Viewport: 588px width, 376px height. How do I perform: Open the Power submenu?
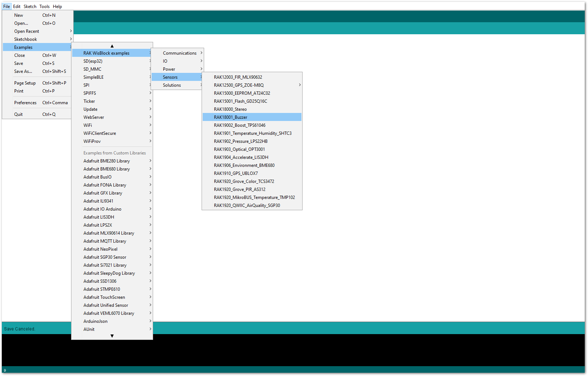[178, 69]
